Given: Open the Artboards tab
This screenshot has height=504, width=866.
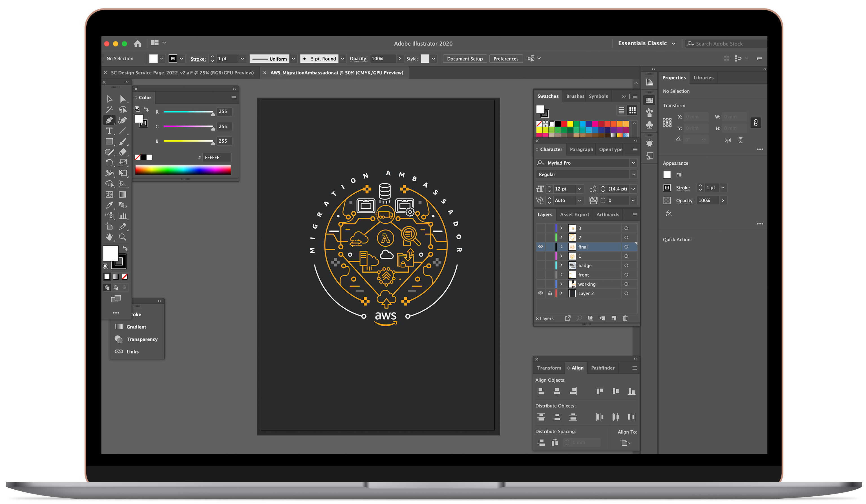Looking at the screenshot, I should [x=607, y=215].
